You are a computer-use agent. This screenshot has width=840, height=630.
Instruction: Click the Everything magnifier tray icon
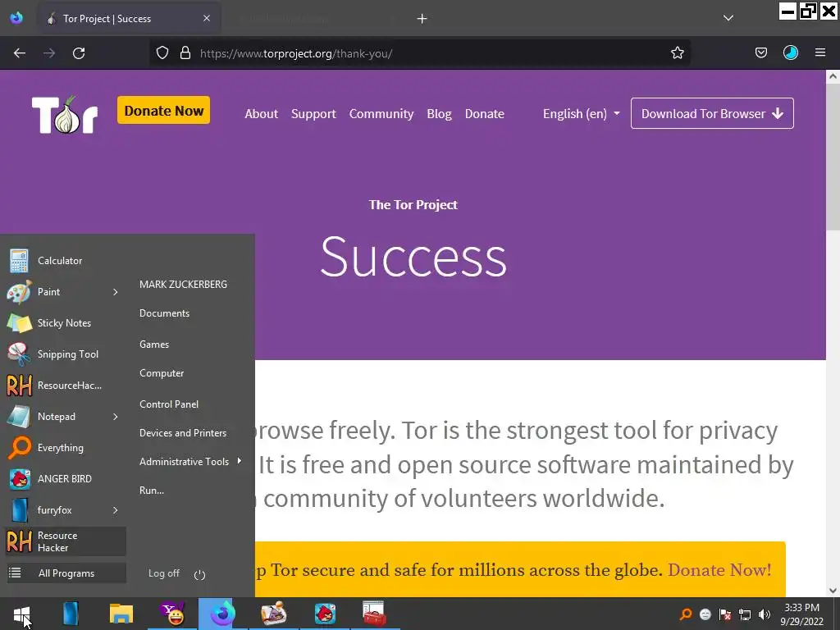(685, 614)
